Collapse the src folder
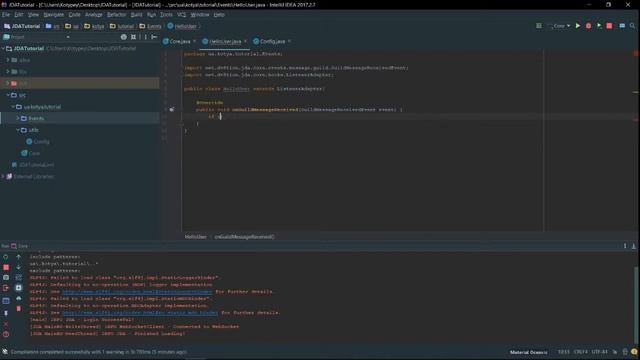640x360 pixels. tap(8, 95)
